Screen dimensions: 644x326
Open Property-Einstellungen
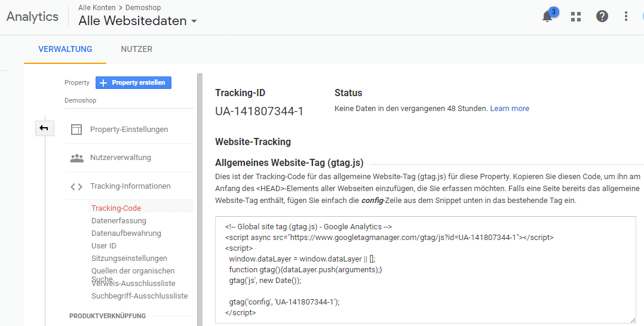pyautogui.click(x=129, y=130)
